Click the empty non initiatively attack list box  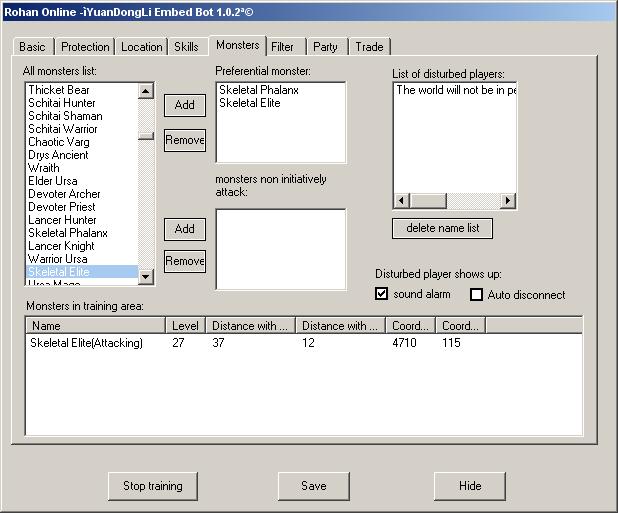click(x=281, y=249)
